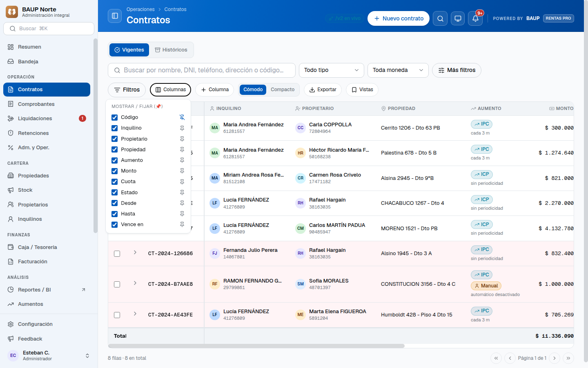Screen dimensions: 588x368
Task: Pin the Estado column
Action: click(182, 193)
